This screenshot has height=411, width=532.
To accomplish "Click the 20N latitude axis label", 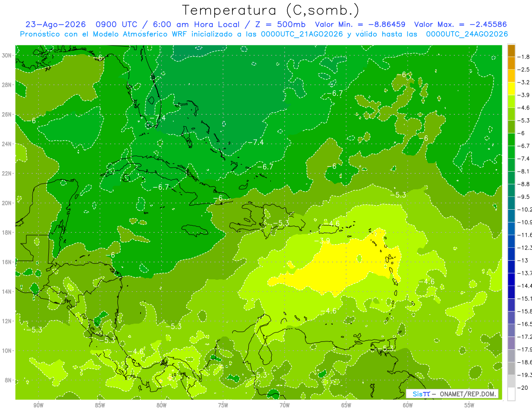I will [7, 203].
